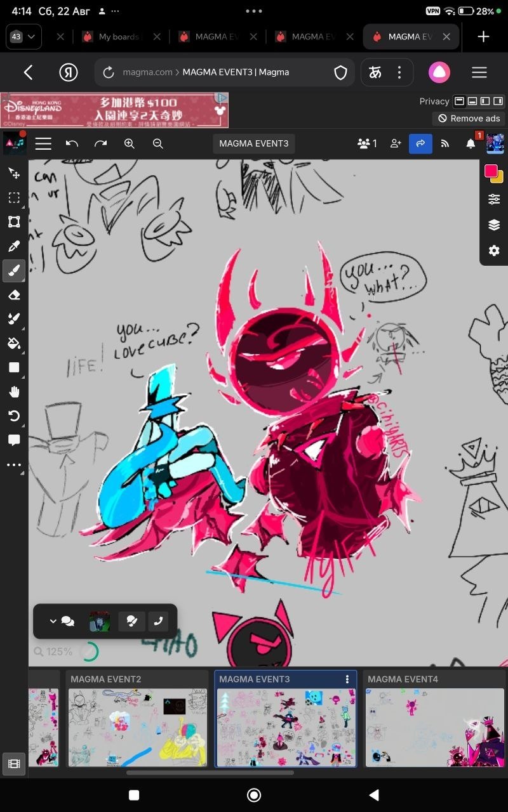Show the participants list

coord(368,144)
